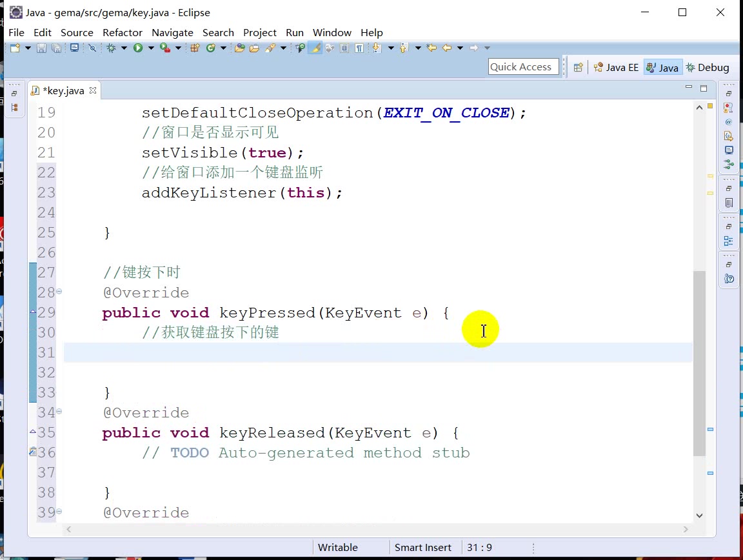The image size is (743, 560).
Task: Click the Open Task folder icon
Action: pos(255,48)
